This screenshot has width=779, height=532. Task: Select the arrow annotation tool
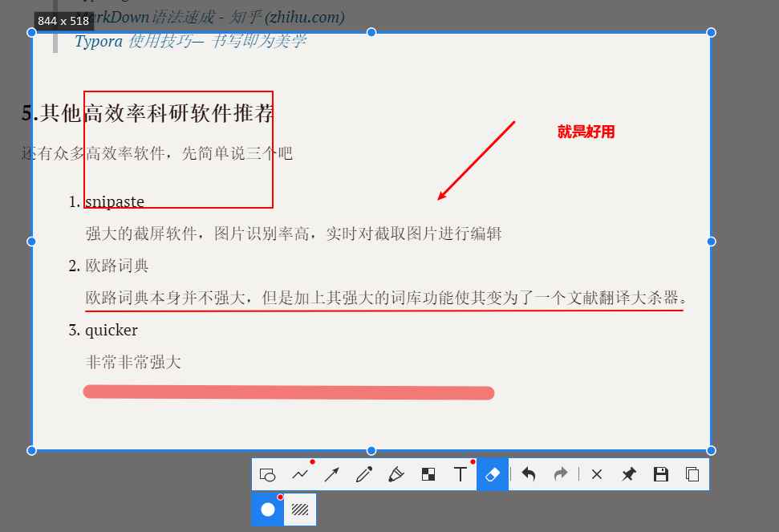[331, 474]
